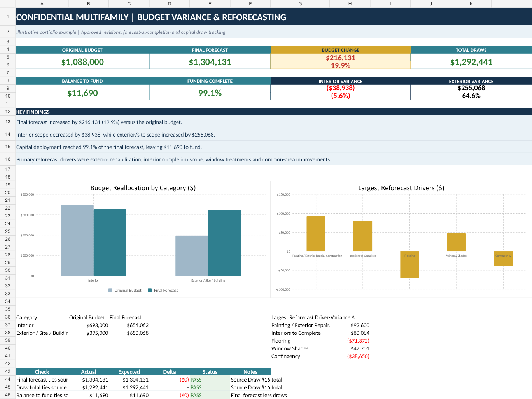The width and height of the screenshot is (532, 399).
Task: Click the 'Budget Reallocation by Category ($)' chart title
Action: click(x=143, y=188)
